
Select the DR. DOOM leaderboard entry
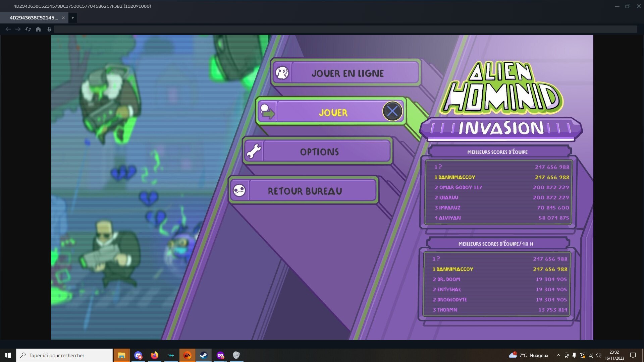500,279
